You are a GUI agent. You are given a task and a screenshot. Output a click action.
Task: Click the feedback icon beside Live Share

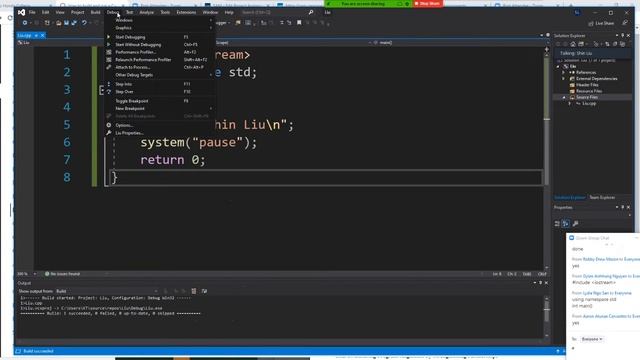click(x=624, y=23)
